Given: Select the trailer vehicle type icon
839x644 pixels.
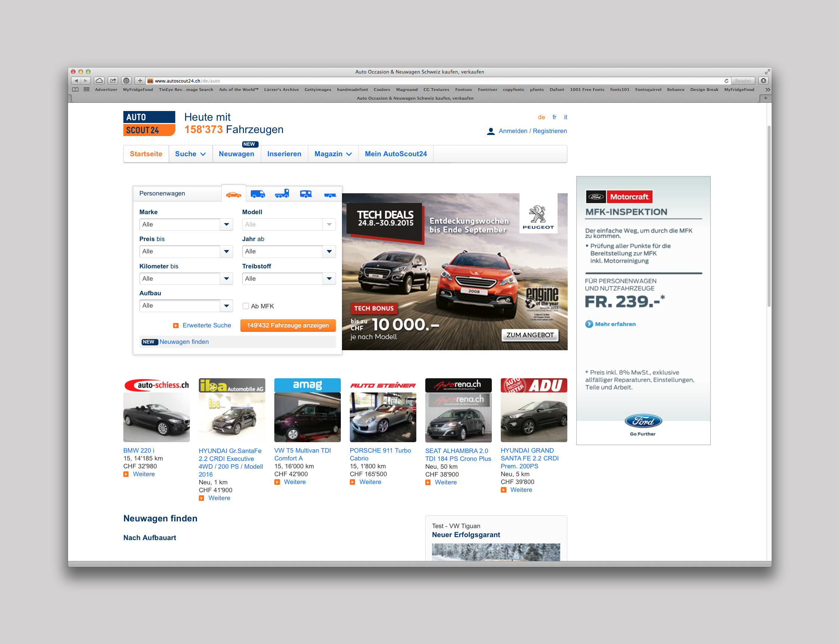Looking at the screenshot, I should [x=330, y=195].
